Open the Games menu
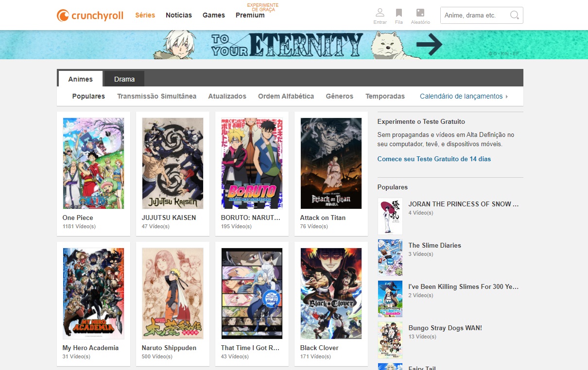588x370 pixels. (x=214, y=15)
